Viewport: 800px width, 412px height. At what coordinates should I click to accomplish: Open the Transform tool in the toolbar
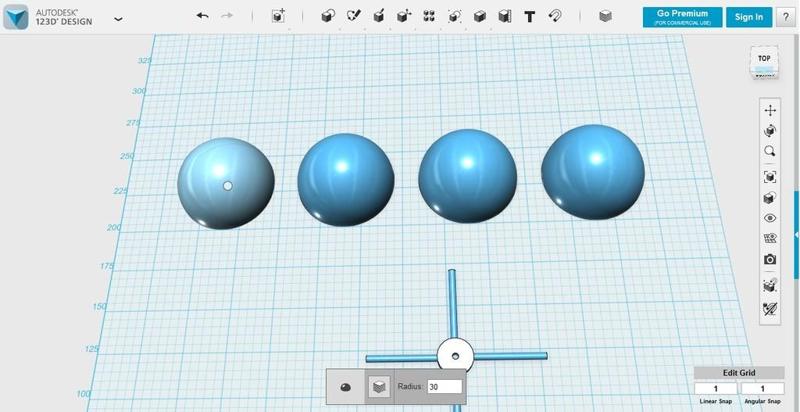click(278, 16)
